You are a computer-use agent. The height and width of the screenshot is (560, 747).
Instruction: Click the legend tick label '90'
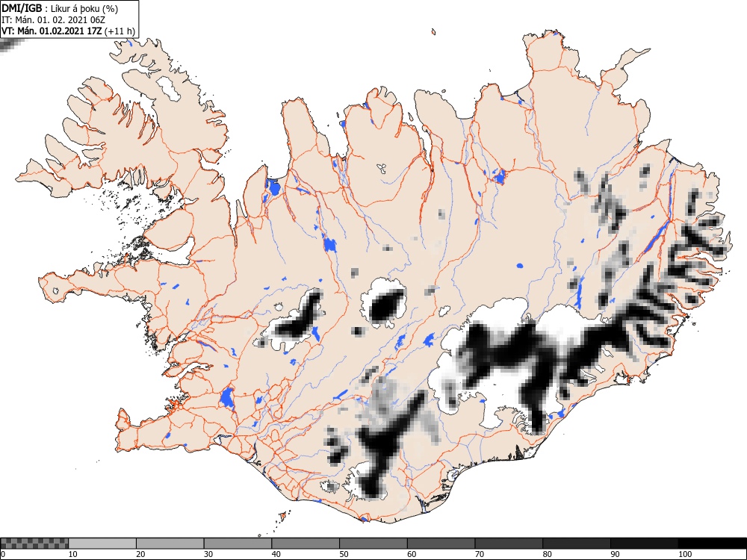pyautogui.click(x=615, y=554)
